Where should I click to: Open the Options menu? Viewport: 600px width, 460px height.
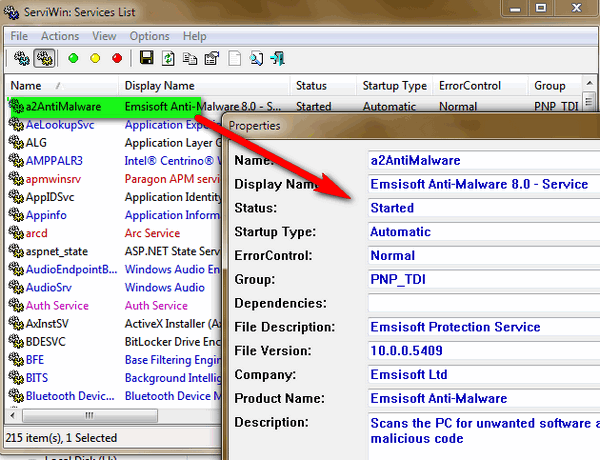pos(149,36)
